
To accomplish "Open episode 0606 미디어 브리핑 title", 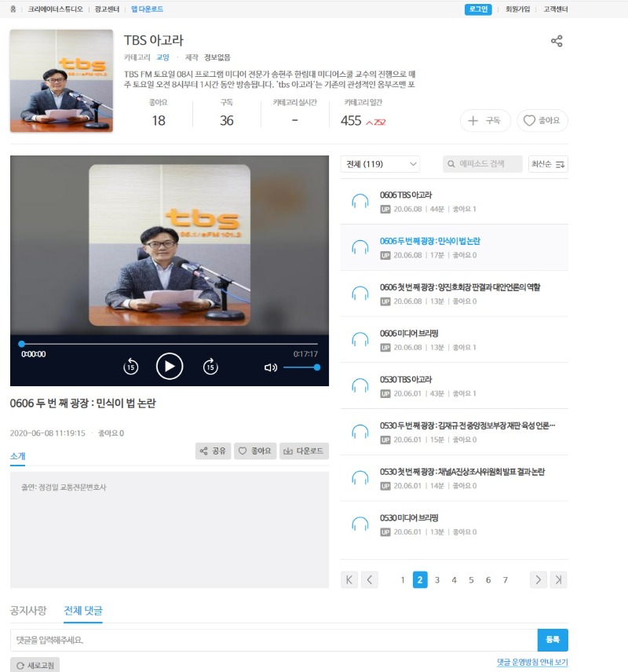I will 409,334.
